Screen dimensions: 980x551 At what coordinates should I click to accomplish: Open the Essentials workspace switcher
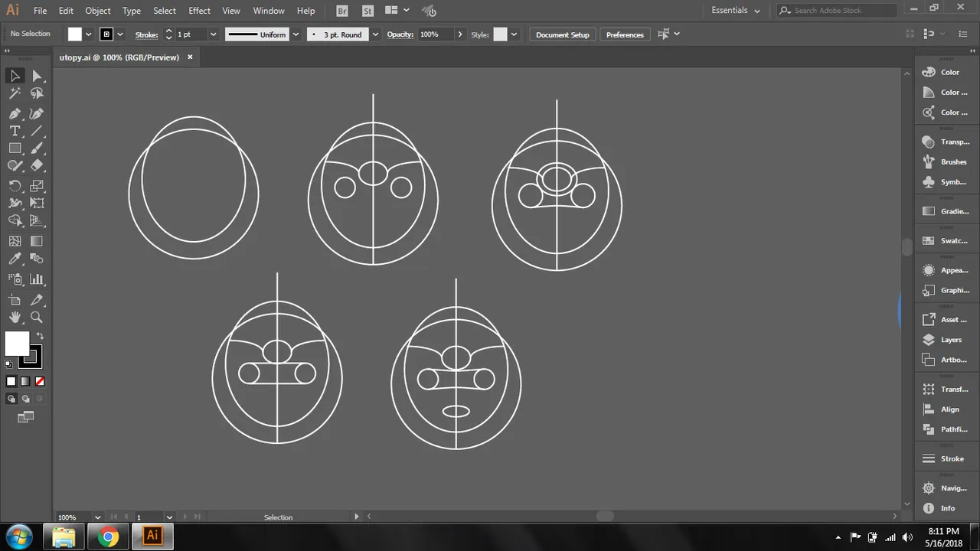click(736, 11)
